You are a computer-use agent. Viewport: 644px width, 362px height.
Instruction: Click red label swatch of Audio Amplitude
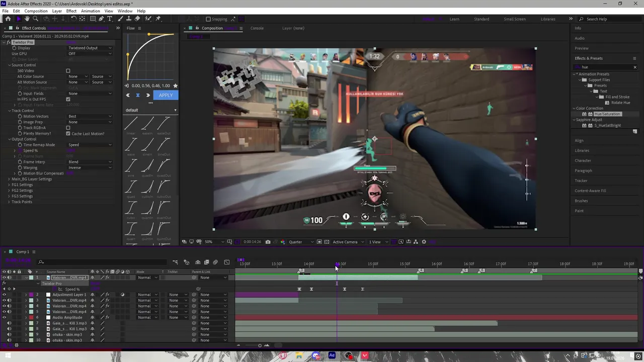31,317
